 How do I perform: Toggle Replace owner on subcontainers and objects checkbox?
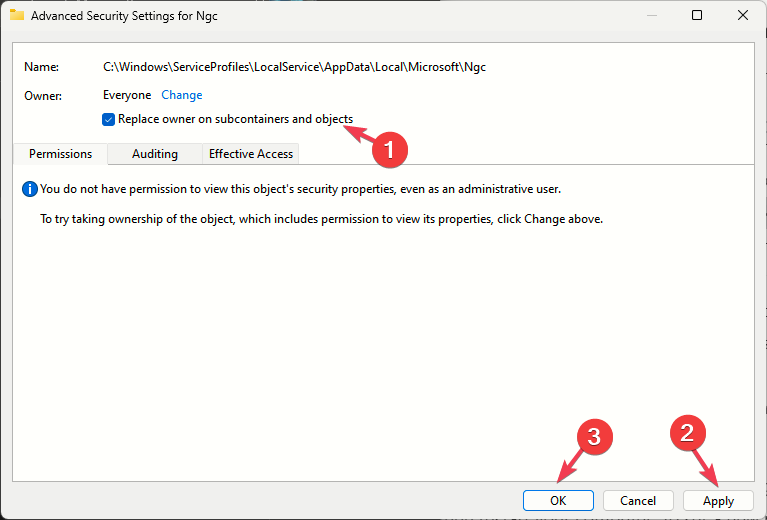coord(109,119)
